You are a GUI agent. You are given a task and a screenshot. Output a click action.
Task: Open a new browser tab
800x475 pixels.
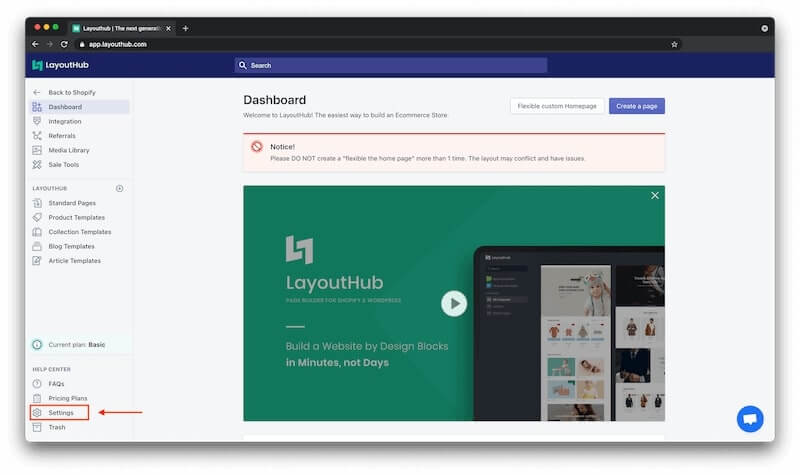coord(185,29)
